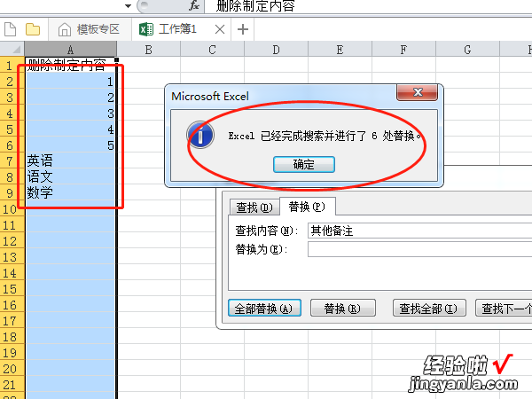
Task: Close the 工作簿1 tab
Action: [x=220, y=29]
